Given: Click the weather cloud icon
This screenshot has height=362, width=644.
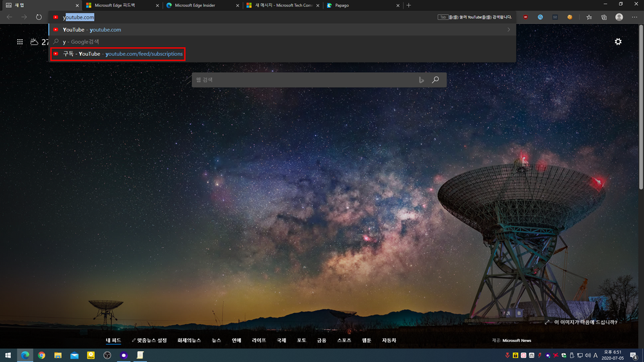Looking at the screenshot, I should tap(34, 41).
